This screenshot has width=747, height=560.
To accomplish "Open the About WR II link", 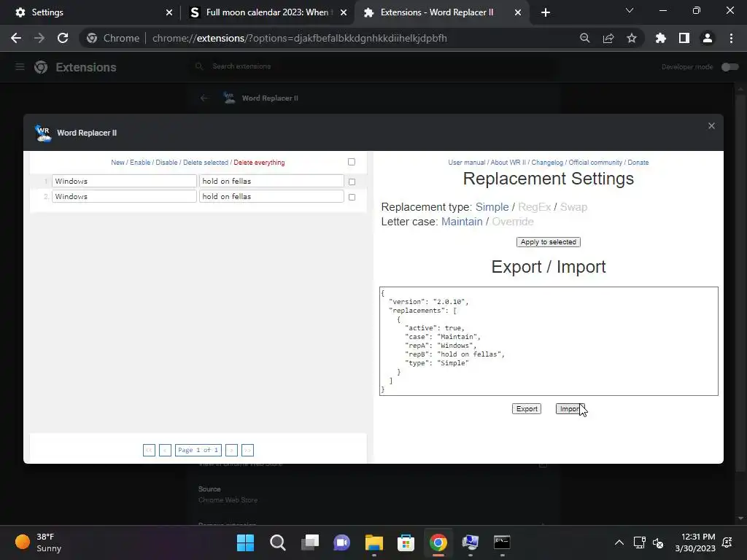I will click(508, 163).
